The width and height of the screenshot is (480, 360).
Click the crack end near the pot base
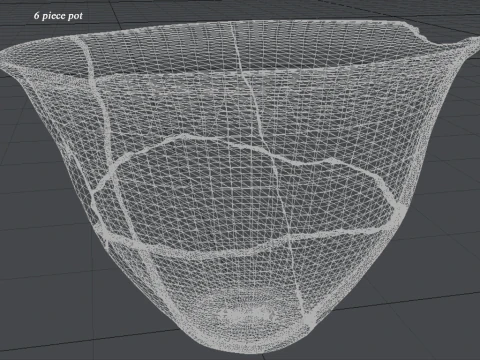308,318
